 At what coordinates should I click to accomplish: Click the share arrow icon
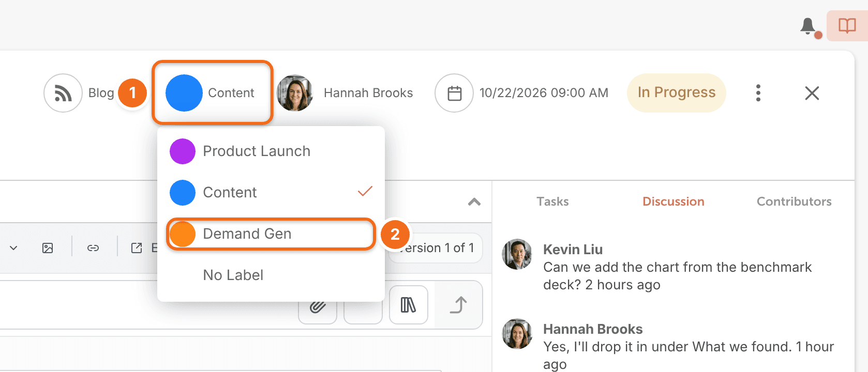458,305
